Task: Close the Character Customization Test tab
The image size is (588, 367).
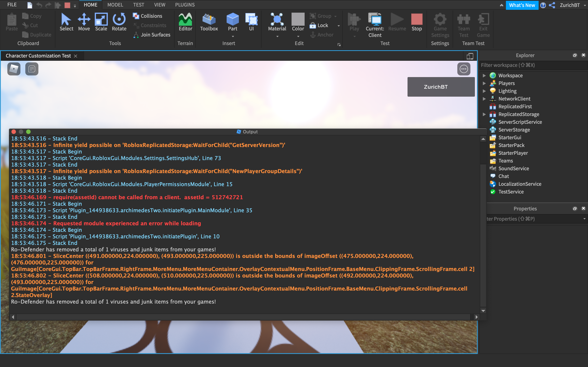Action: [76, 56]
